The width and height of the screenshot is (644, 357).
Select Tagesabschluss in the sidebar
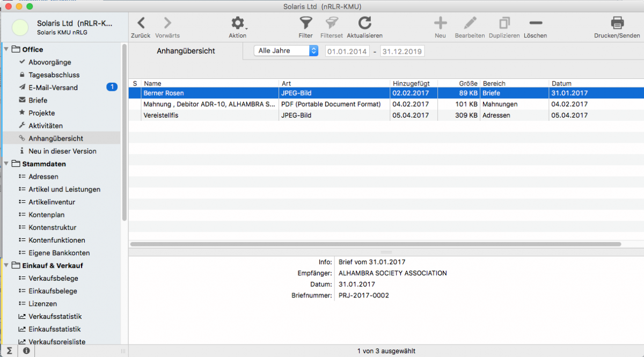tap(54, 75)
